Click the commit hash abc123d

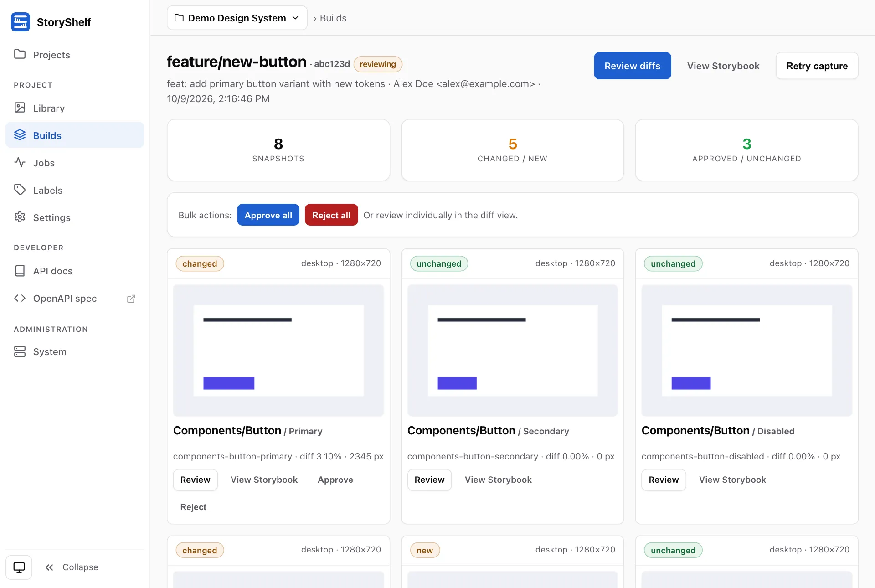(332, 64)
